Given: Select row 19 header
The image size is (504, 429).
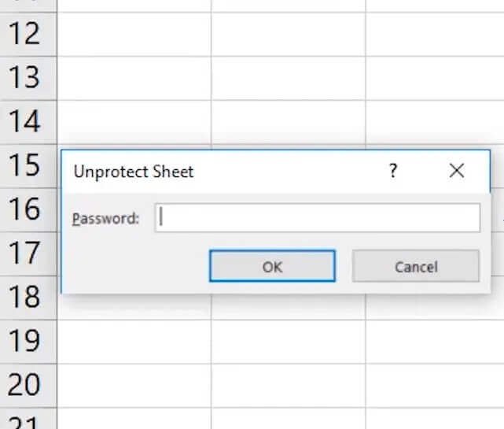Looking at the screenshot, I should 28,342.
